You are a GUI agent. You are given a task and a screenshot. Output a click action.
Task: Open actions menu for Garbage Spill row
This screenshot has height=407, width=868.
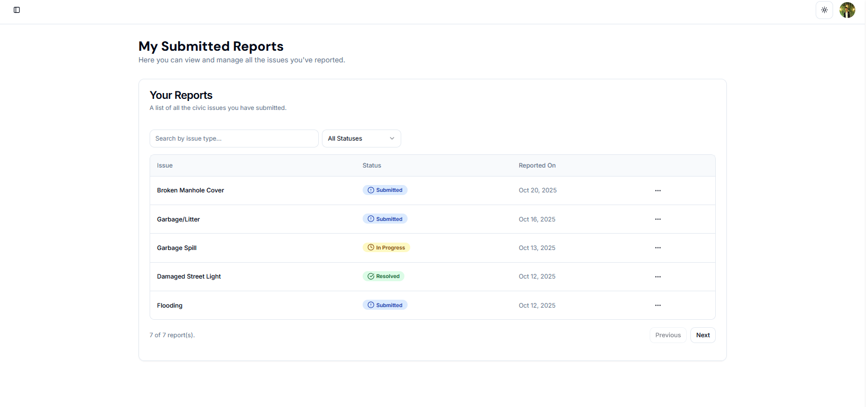coord(658,248)
